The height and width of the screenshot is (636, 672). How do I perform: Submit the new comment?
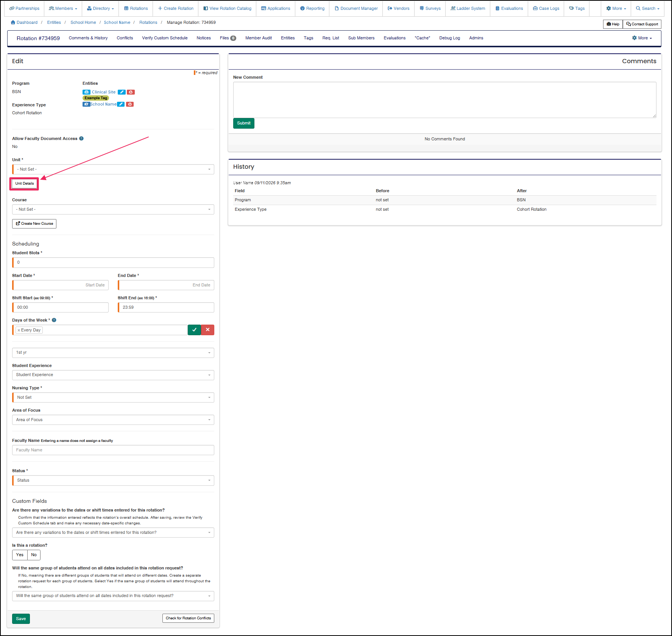244,123
